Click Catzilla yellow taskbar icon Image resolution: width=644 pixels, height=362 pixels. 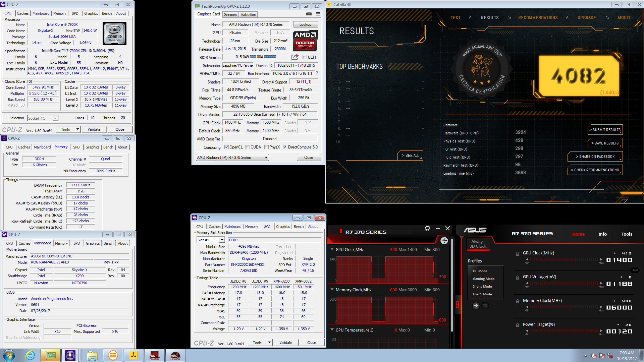coord(133,355)
